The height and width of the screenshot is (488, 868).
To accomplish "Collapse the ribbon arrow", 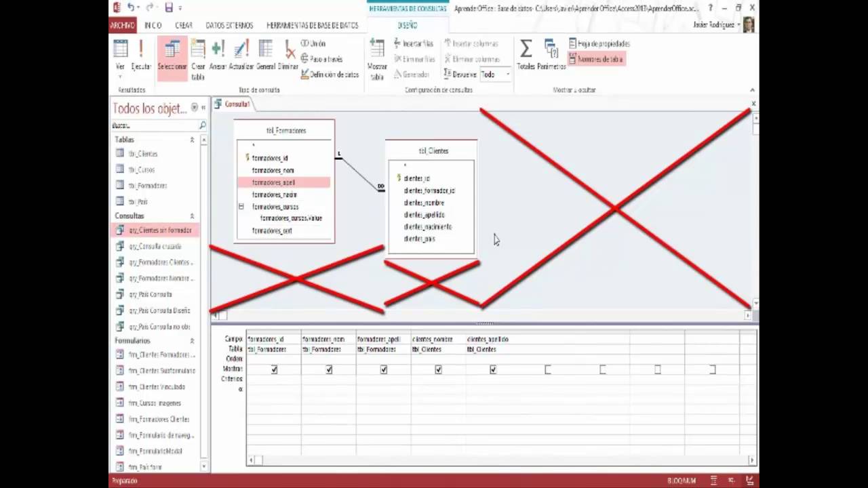I will coord(752,89).
